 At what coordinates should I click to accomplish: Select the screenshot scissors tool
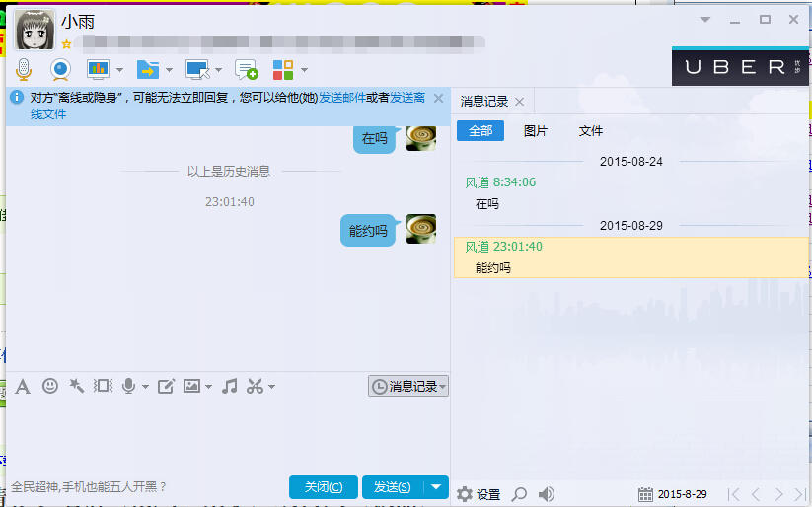256,386
